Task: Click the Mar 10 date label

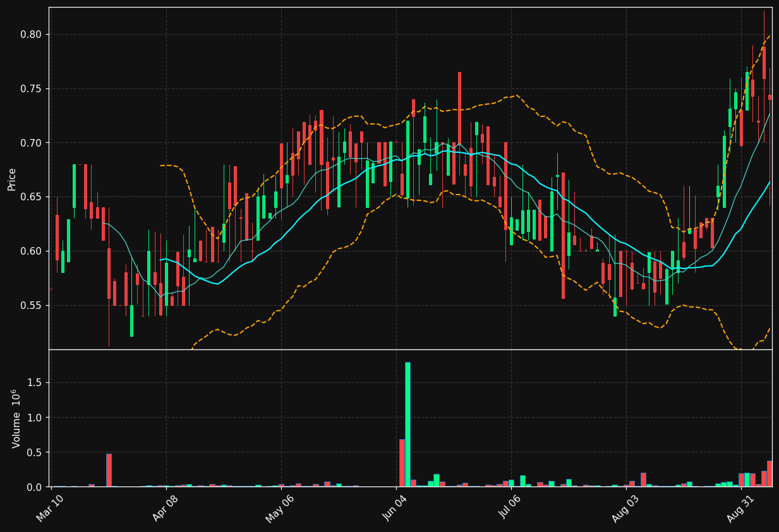Action: pyautogui.click(x=50, y=509)
